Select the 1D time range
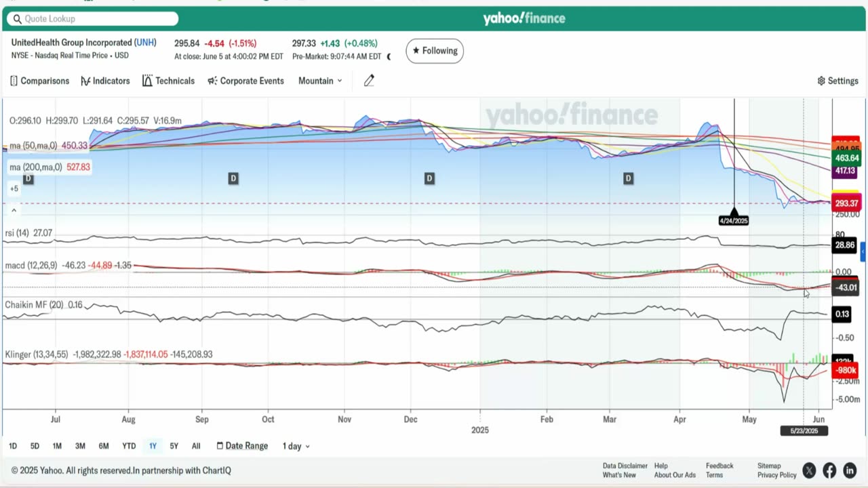 (x=13, y=446)
